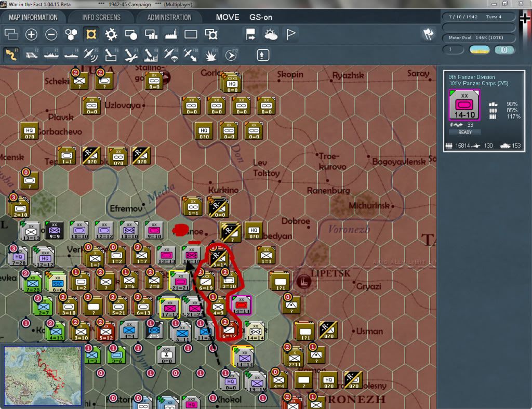This screenshot has height=409, width=532.
Task: Open the 9th Panzer Division name link
Action: [472, 77]
